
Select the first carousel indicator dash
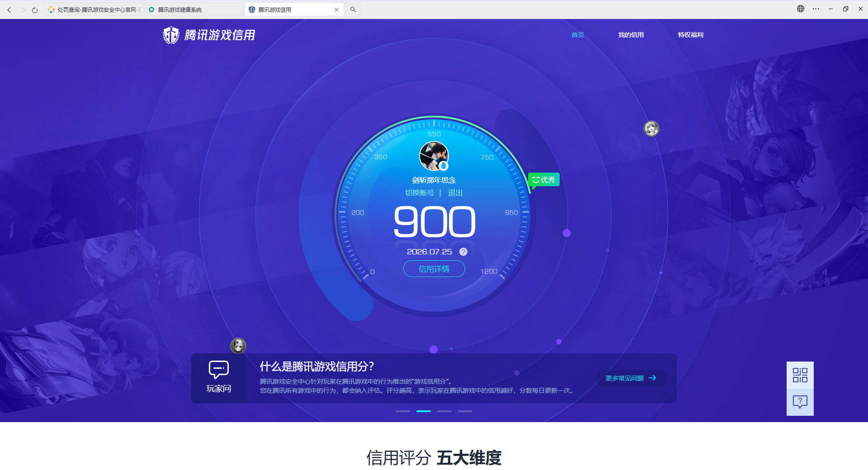click(x=403, y=411)
